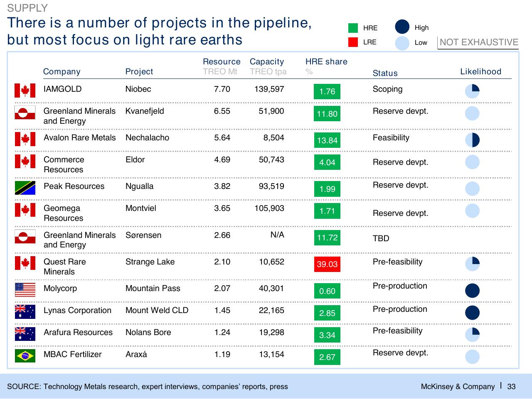Viewport: 532px width, 399px height.
Task: Click the Scoping status text
Action: click(388, 89)
